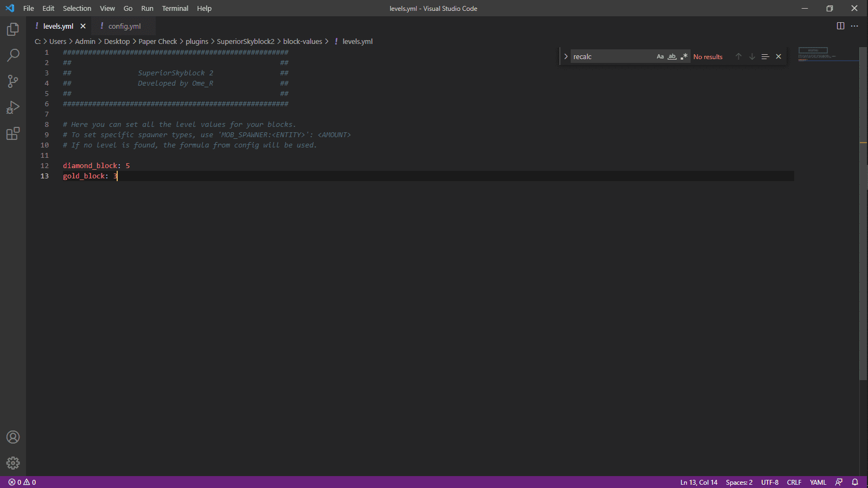The image size is (868, 488).
Task: Open the Extensions view
Action: pyautogui.click(x=13, y=133)
